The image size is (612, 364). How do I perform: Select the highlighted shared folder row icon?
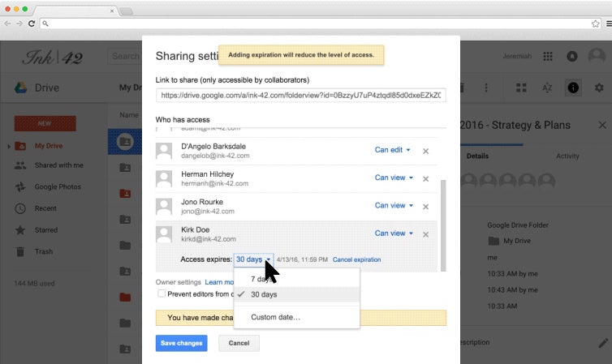click(x=125, y=142)
